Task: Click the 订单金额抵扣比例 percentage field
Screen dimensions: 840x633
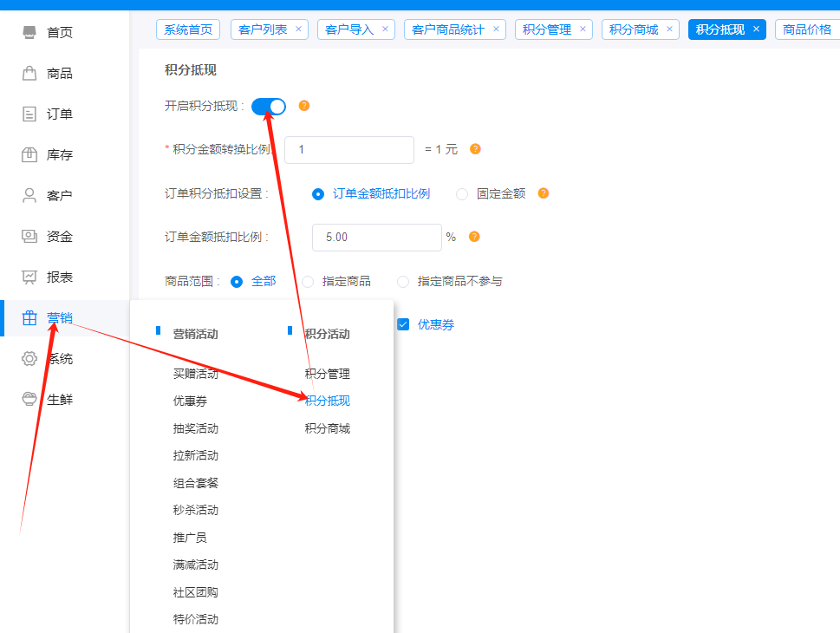Action: click(x=376, y=238)
